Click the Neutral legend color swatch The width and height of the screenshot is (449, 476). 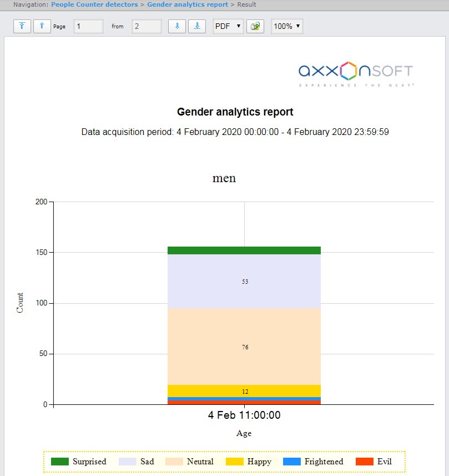point(174,462)
